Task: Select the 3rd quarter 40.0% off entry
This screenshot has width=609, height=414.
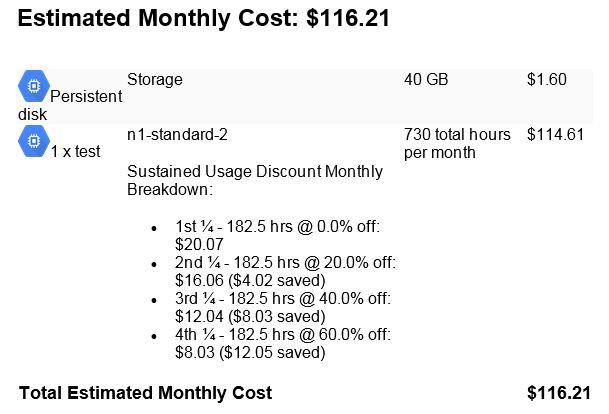Action: (283, 307)
